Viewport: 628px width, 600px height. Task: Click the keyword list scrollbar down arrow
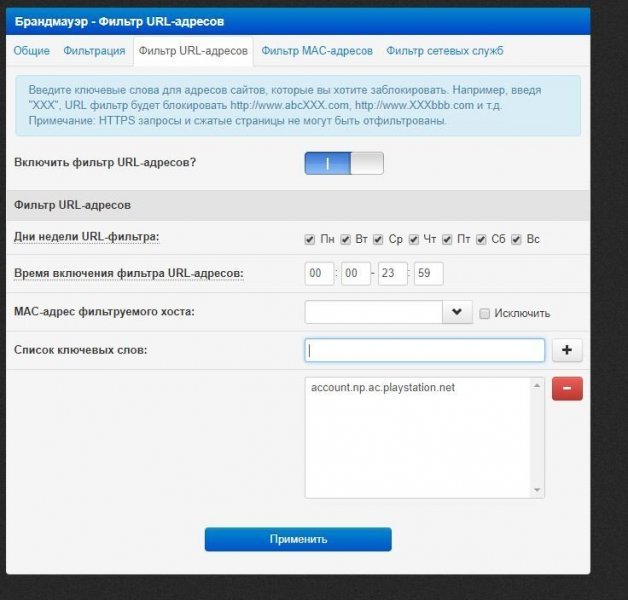coord(539,491)
